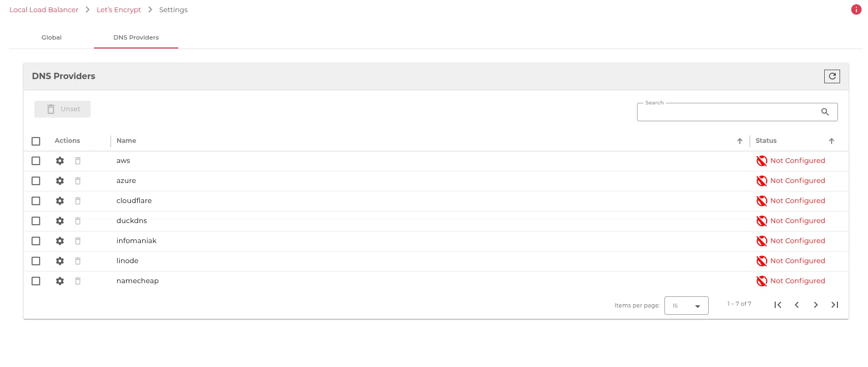Open the gear settings for duckdns

coord(60,221)
